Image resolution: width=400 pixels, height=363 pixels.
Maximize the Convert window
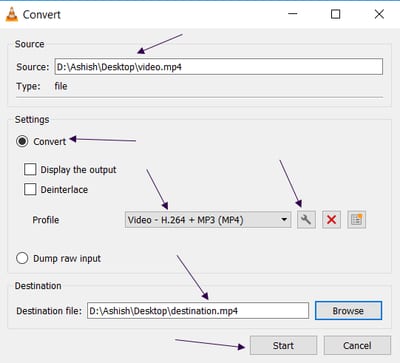pyautogui.click(x=336, y=14)
